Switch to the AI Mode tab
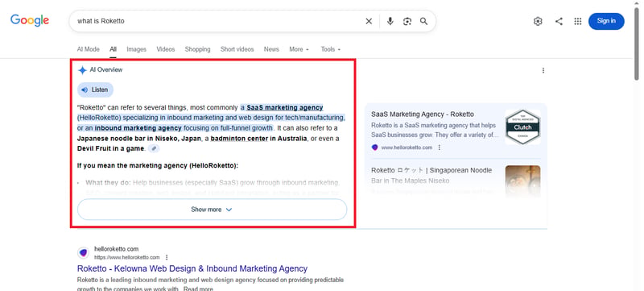Screen dimensions: 644x291 pyautogui.click(x=89, y=49)
